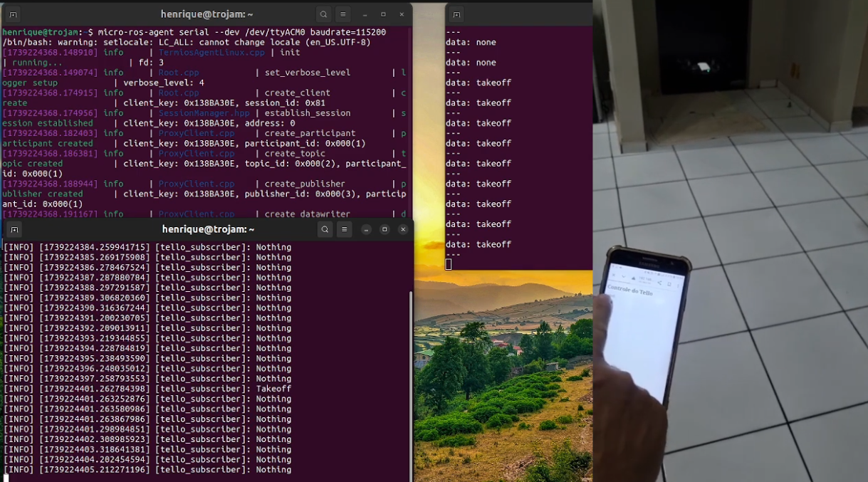Viewport: 868px width, 482px height.
Task: Open new tab in micro-ros-agent terminal
Action: coord(13,14)
